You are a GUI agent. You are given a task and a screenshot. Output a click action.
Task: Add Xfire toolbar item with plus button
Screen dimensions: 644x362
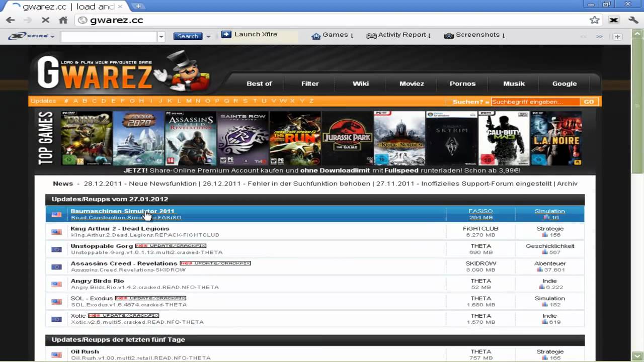point(617,36)
